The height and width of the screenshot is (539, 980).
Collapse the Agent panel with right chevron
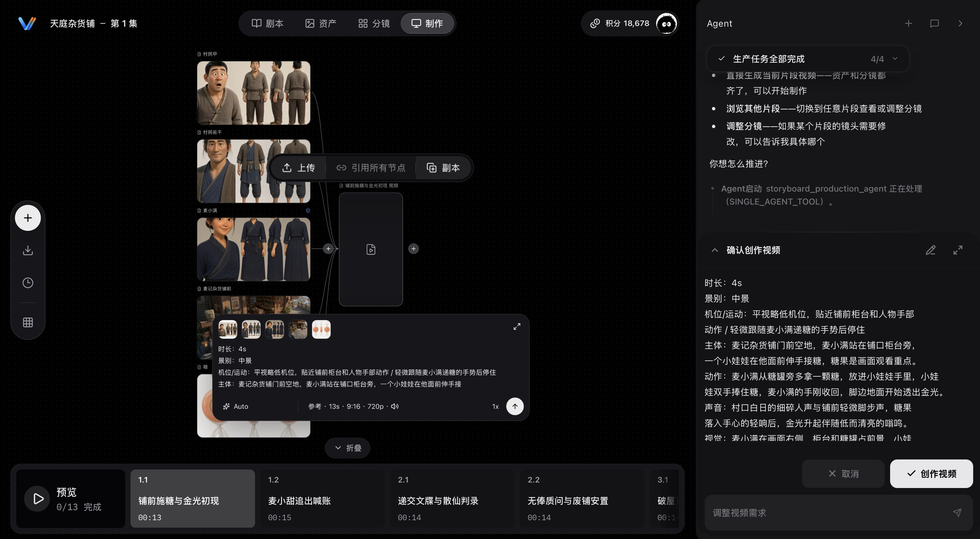pos(960,23)
